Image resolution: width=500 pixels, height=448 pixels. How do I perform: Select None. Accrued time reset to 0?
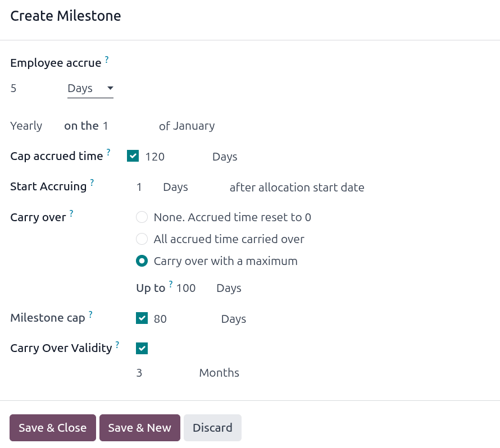(142, 217)
